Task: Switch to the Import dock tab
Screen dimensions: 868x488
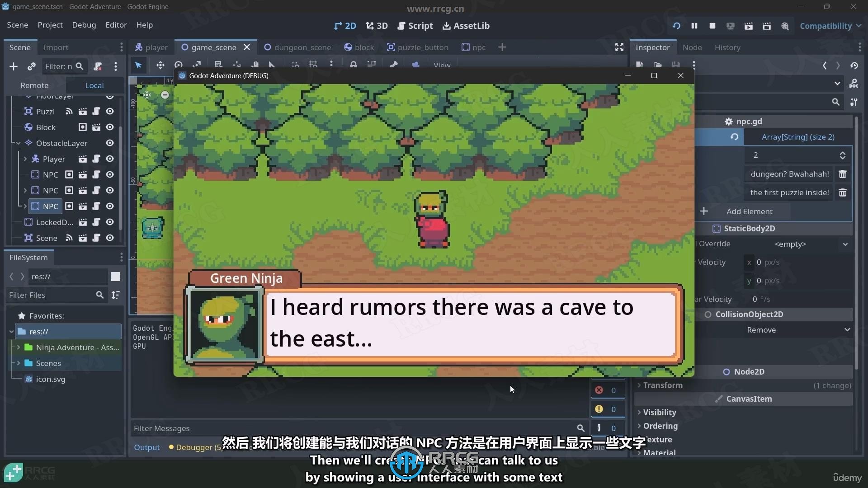Action: (56, 47)
